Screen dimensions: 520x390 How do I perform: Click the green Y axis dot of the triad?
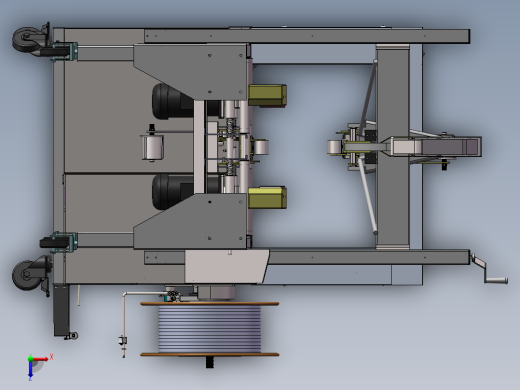(x=30, y=358)
